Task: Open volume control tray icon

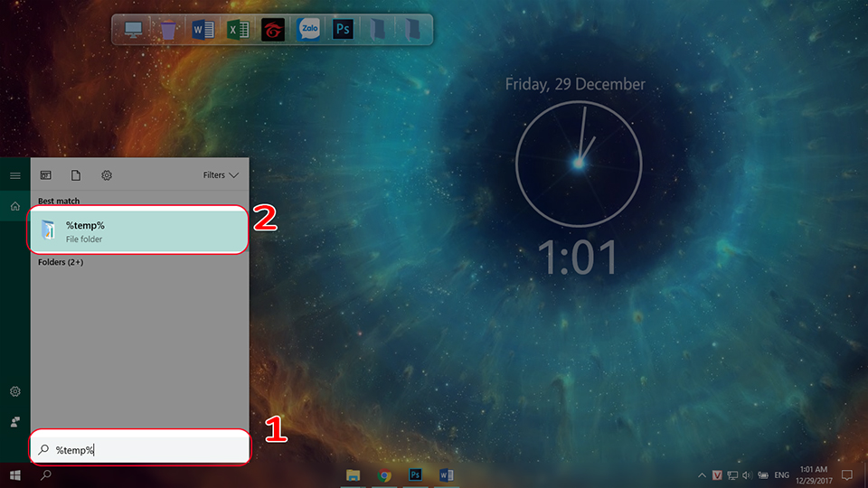Action: tap(748, 475)
